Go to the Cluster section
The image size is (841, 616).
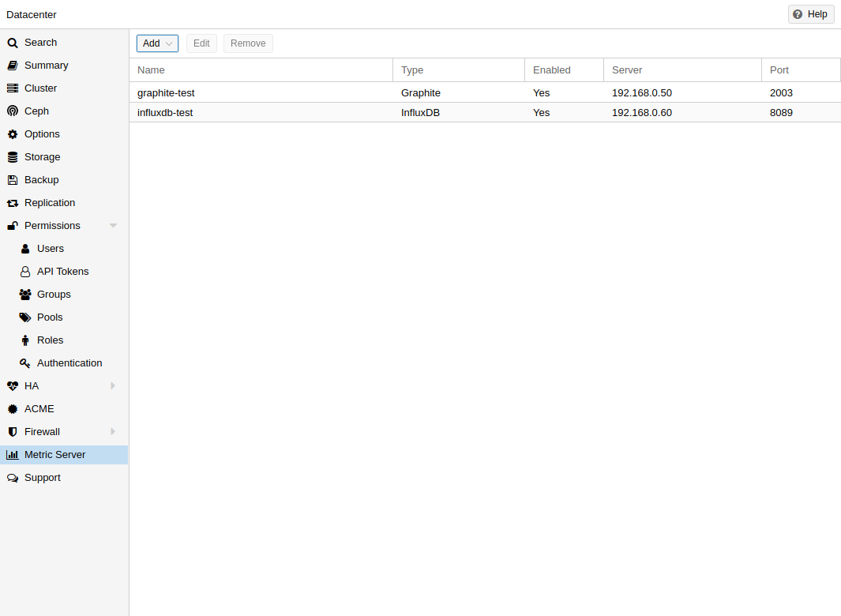tap(40, 88)
